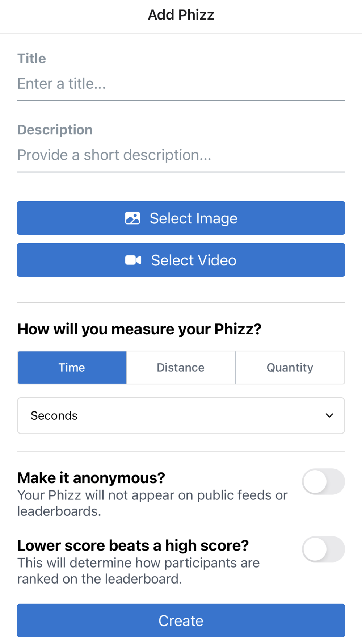Image resolution: width=362 pixels, height=644 pixels.
Task: Enable the Make it anonymous switch
Action: 323,481
